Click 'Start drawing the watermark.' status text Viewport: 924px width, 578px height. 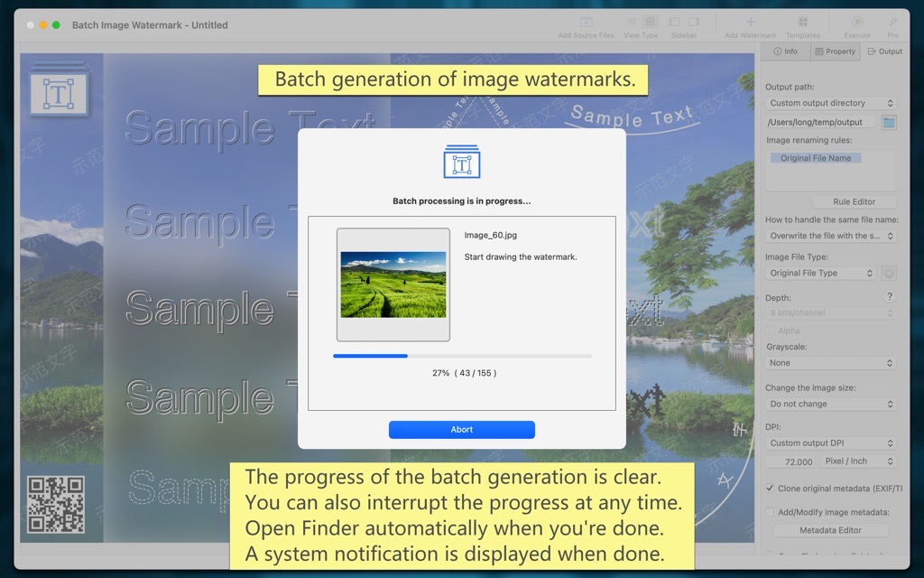click(521, 256)
